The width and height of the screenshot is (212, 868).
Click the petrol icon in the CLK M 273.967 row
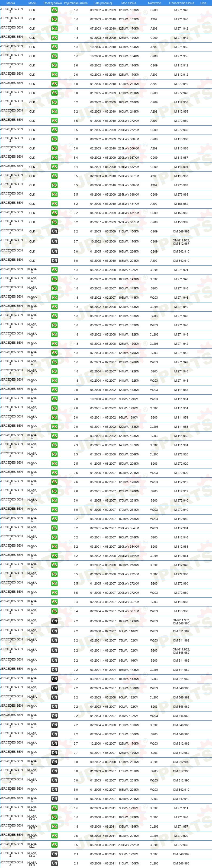click(x=54, y=185)
